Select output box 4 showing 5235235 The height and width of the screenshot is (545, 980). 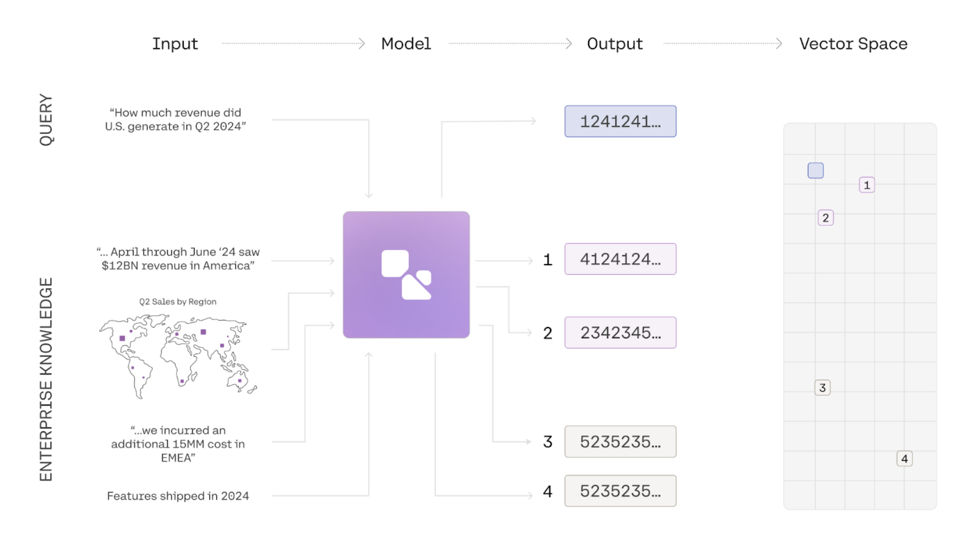[x=620, y=491]
